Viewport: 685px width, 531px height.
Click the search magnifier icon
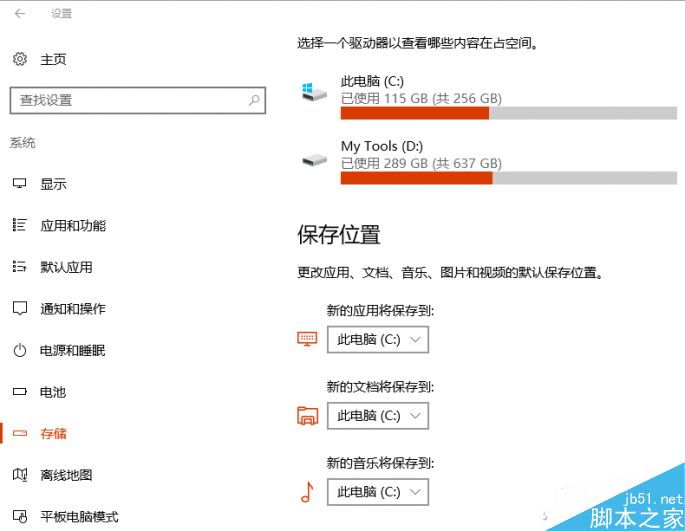[x=255, y=100]
